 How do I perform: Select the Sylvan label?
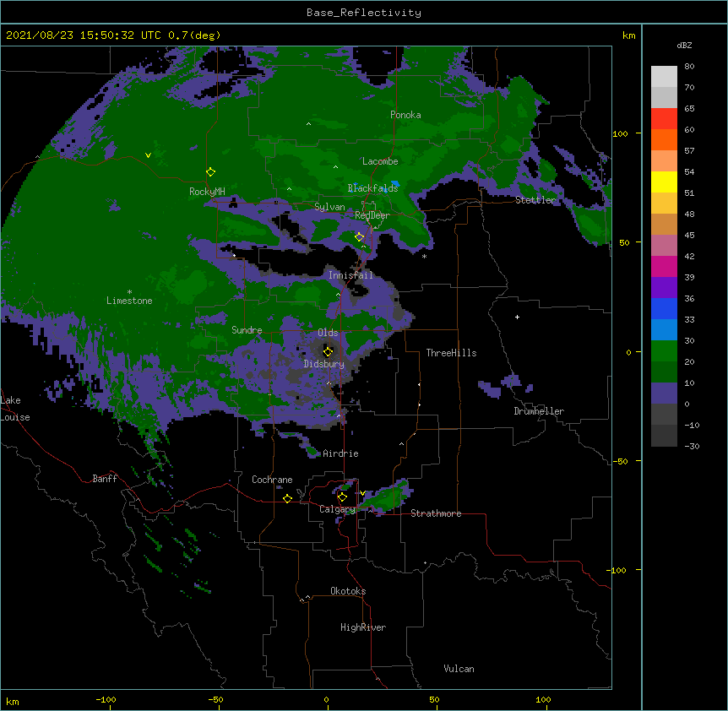(x=329, y=207)
